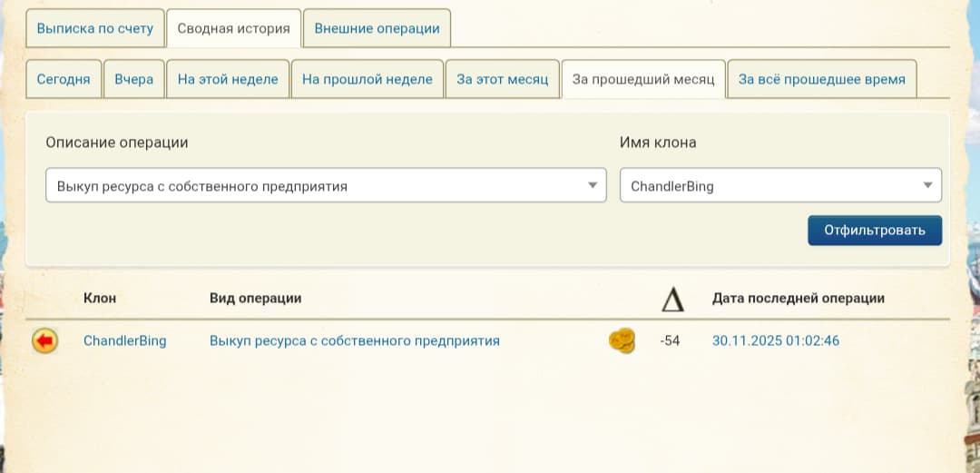Screen dimensions: 980x473
Task: Choose the За этот месяц tab
Action: click(503, 79)
